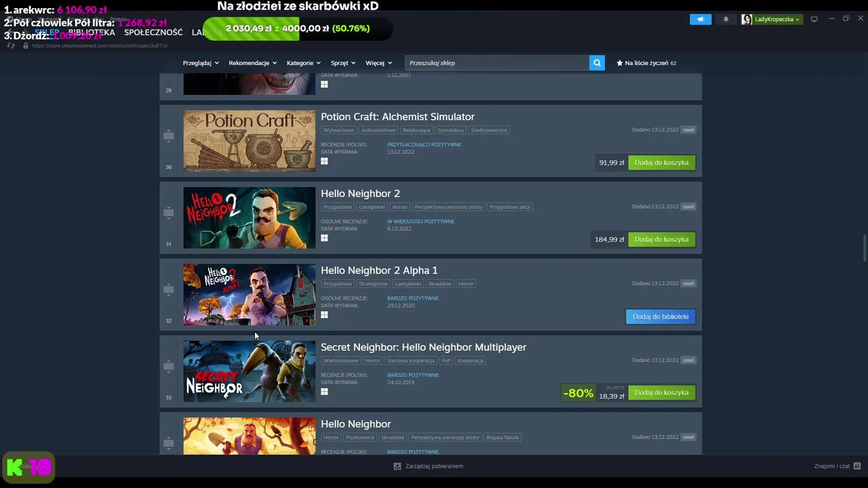Click the Wytwarzanie tag on Potion Craft

coord(338,130)
